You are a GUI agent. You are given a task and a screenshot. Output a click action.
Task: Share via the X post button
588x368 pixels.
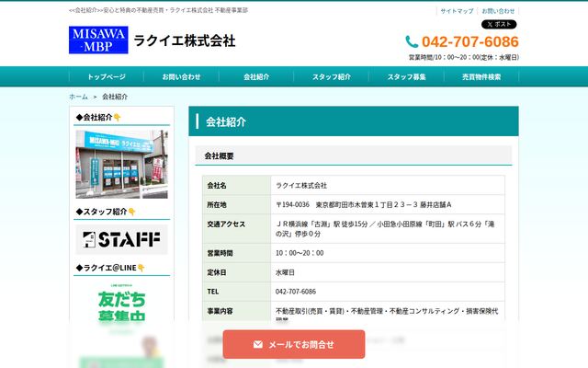499,25
